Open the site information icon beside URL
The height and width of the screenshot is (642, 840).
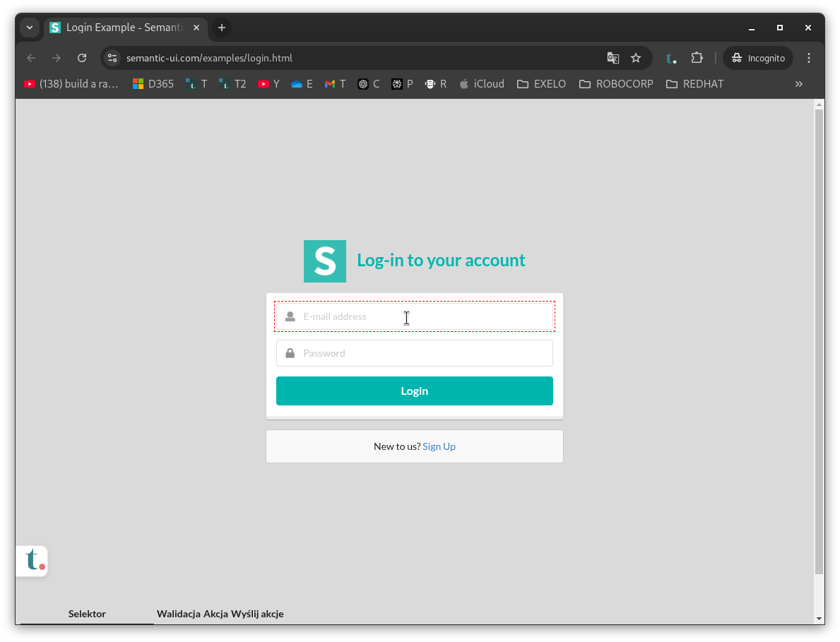112,58
